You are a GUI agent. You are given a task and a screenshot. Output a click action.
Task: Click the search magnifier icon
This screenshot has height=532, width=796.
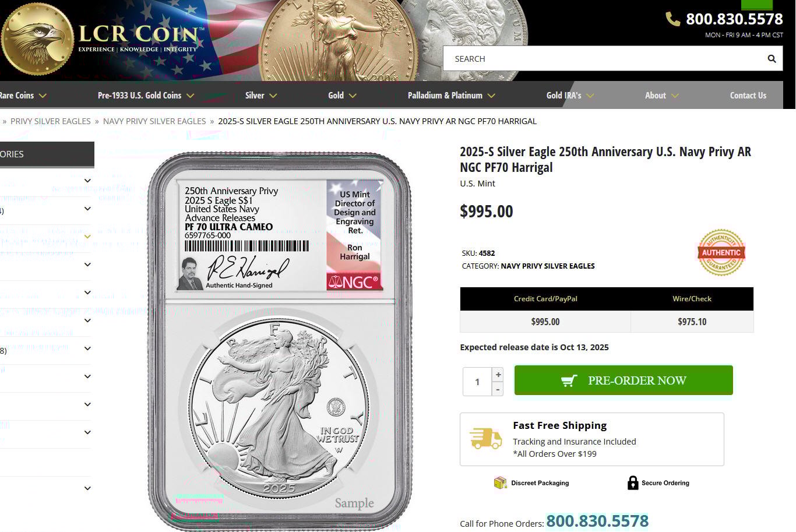pyautogui.click(x=772, y=59)
